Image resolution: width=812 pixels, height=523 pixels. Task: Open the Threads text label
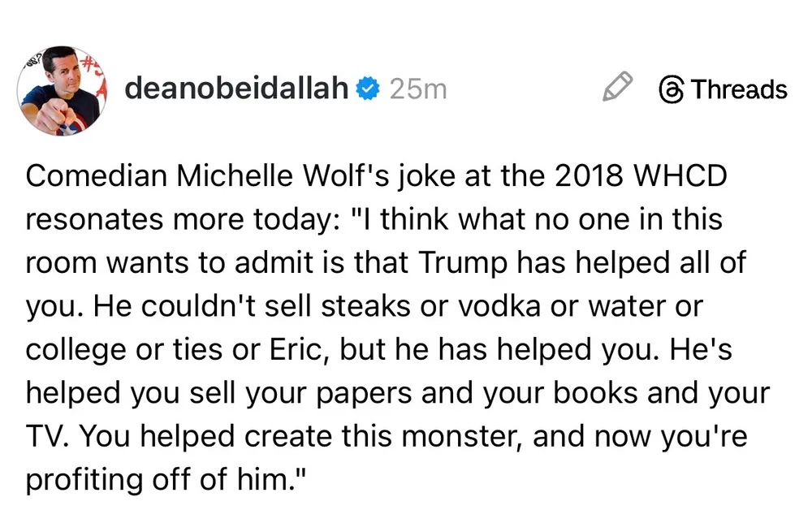738,89
